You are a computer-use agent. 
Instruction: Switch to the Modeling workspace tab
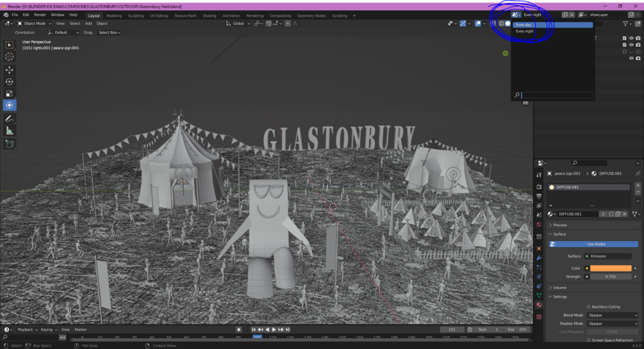pos(114,15)
